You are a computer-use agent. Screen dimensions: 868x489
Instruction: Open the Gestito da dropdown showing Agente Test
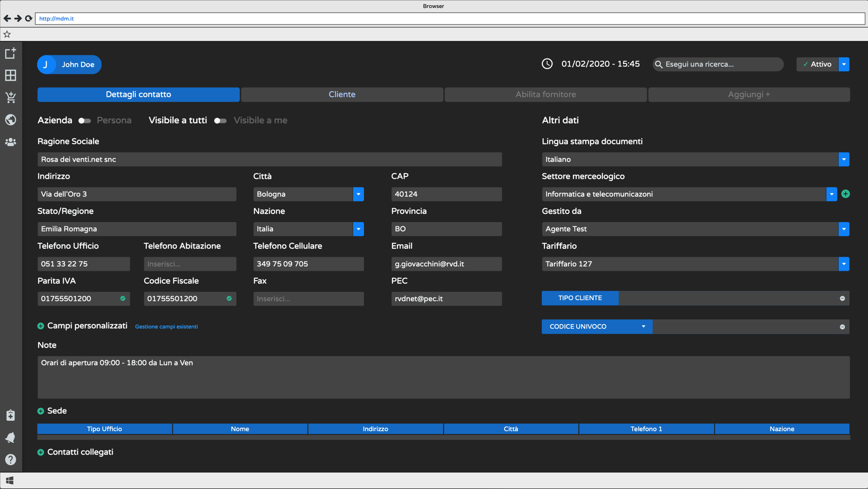pos(844,229)
